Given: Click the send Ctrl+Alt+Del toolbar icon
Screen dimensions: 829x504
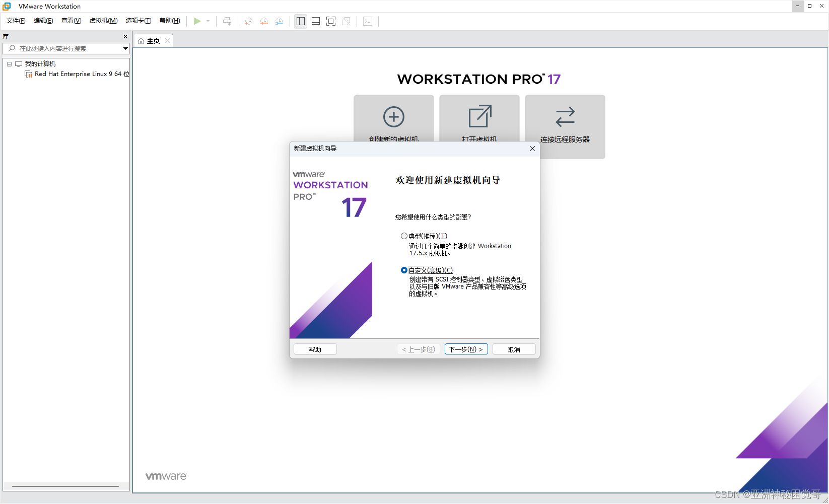Looking at the screenshot, I should tap(227, 21).
